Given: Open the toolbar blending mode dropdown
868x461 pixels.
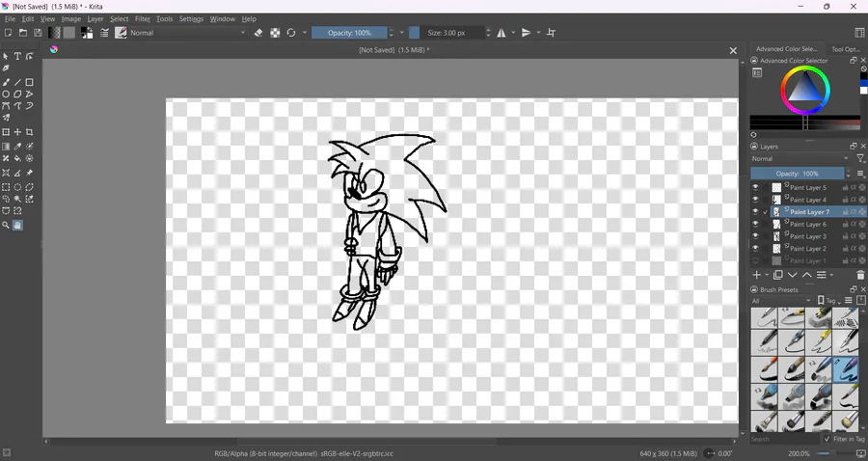Looking at the screenshot, I should (x=188, y=33).
